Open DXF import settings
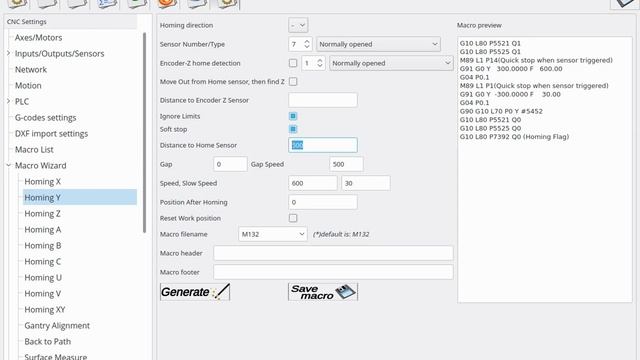The image size is (640, 360). 51,133
